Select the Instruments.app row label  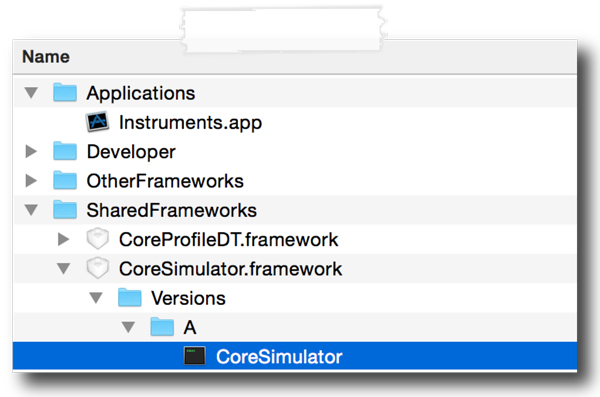[x=191, y=123]
